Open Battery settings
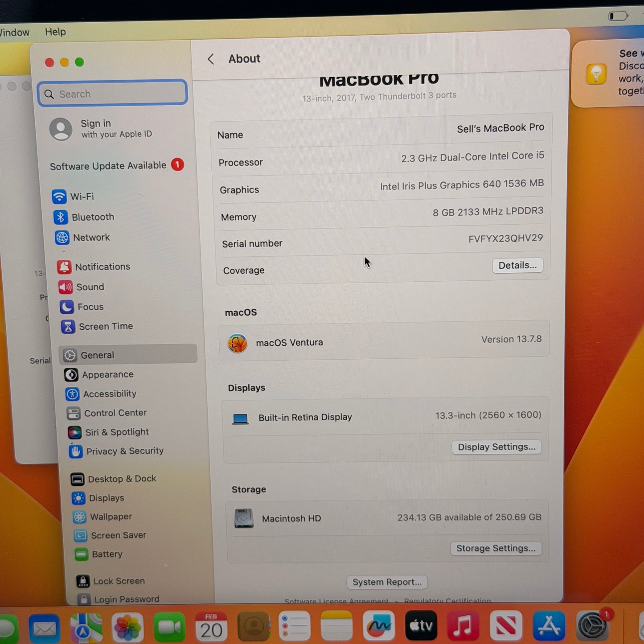The height and width of the screenshot is (644, 644). click(98, 554)
